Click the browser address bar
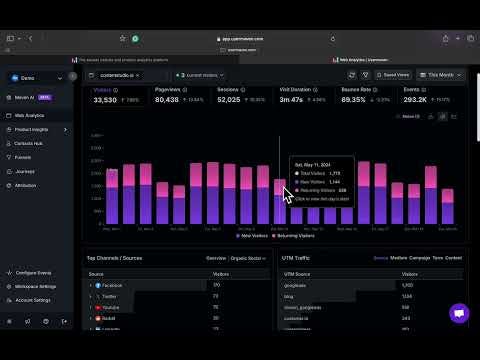 click(240, 39)
